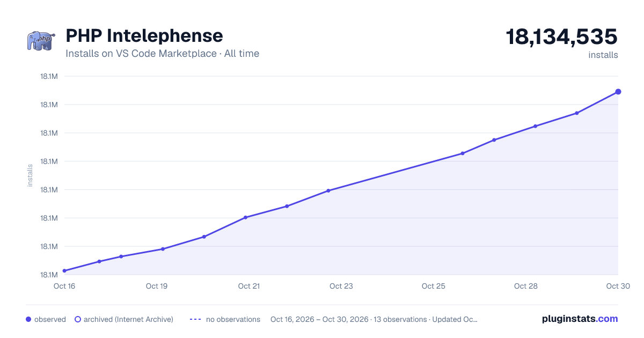Click the PHP Intelephense title
644x338 pixels.
coord(144,35)
